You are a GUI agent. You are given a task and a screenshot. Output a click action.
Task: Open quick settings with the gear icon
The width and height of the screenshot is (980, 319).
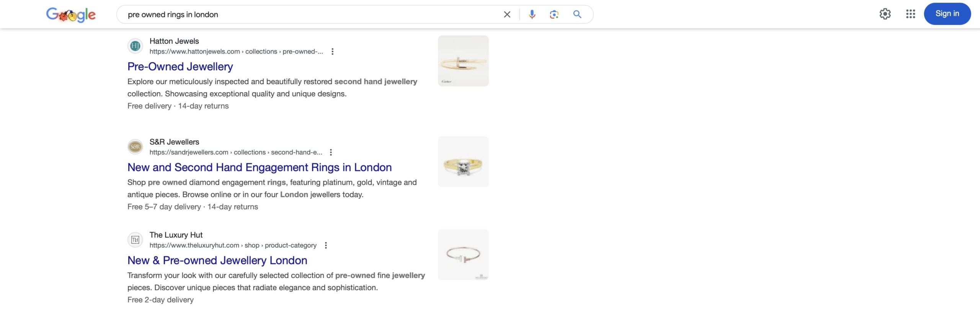[885, 14]
